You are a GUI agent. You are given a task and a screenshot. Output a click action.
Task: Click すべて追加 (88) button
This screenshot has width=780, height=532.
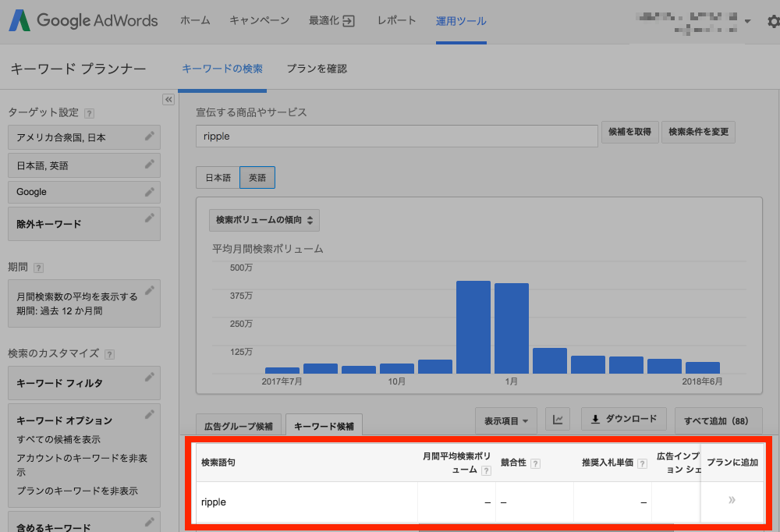tap(718, 420)
